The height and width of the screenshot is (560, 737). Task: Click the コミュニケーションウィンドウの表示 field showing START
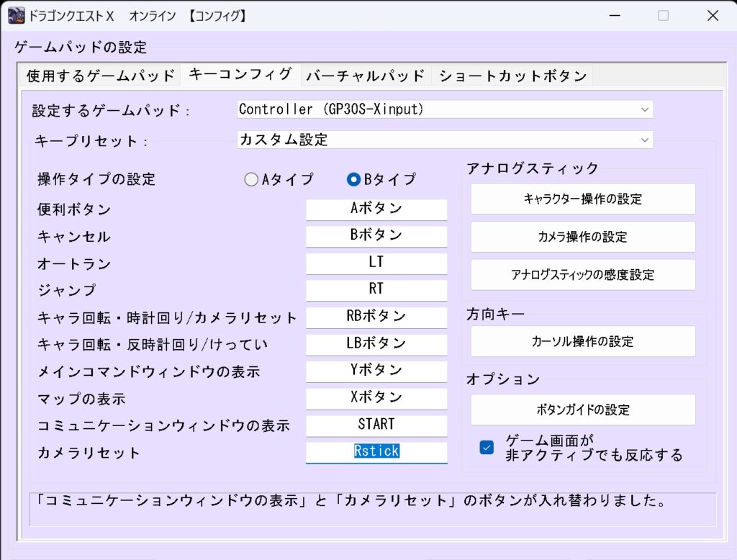376,425
